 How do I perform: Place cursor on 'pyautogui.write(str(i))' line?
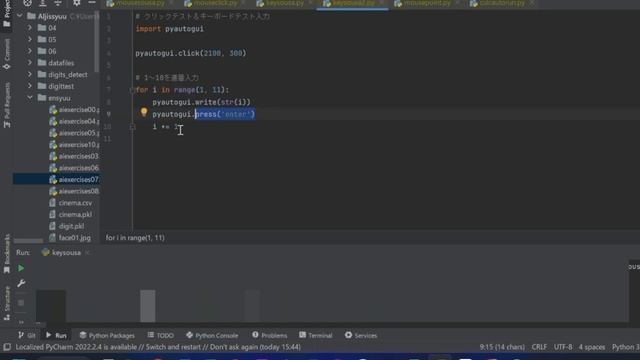201,102
